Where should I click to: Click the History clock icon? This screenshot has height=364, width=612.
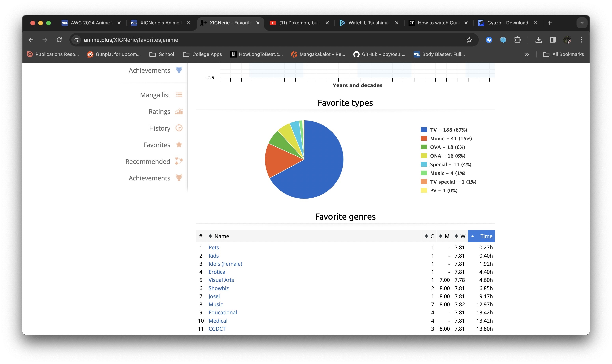coord(179,128)
